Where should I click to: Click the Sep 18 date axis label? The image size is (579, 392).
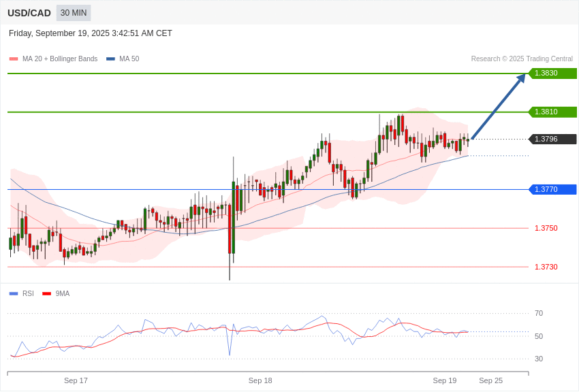coord(260,380)
